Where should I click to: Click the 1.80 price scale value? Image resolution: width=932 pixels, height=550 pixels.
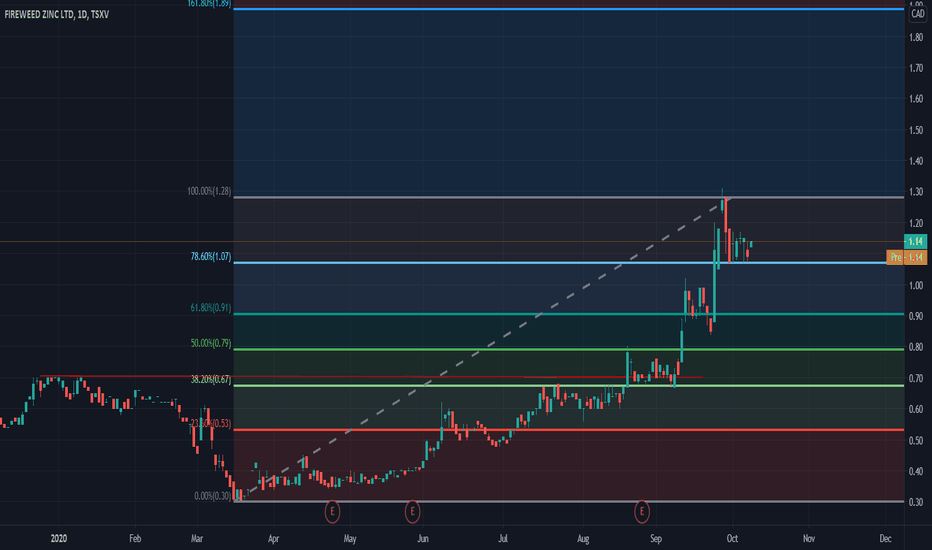coord(916,37)
